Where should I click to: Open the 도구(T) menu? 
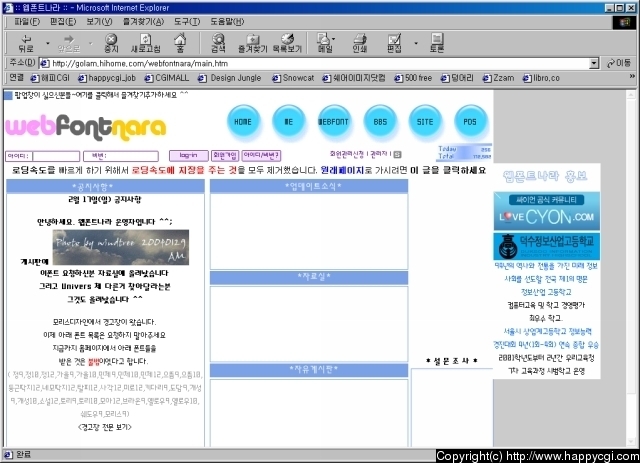pos(187,22)
